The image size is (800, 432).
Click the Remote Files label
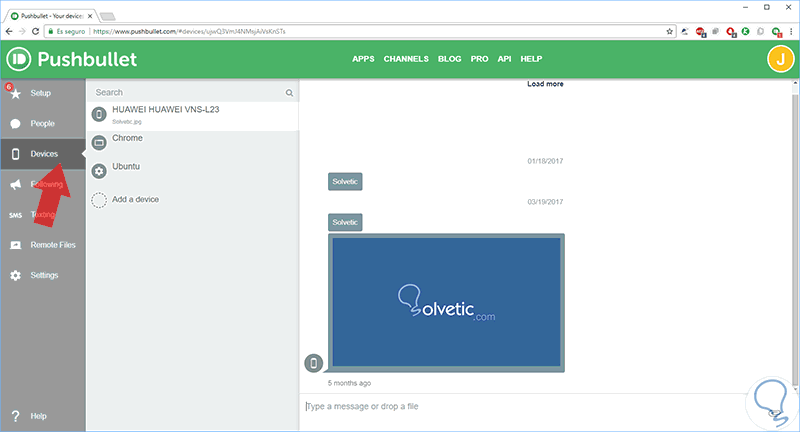[x=53, y=245]
